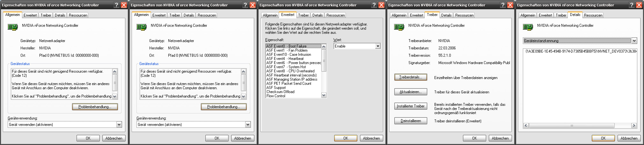The width and height of the screenshot is (644, 145).
Task: Click the network card icon in the Treiber dialog
Action: click(x=399, y=27)
